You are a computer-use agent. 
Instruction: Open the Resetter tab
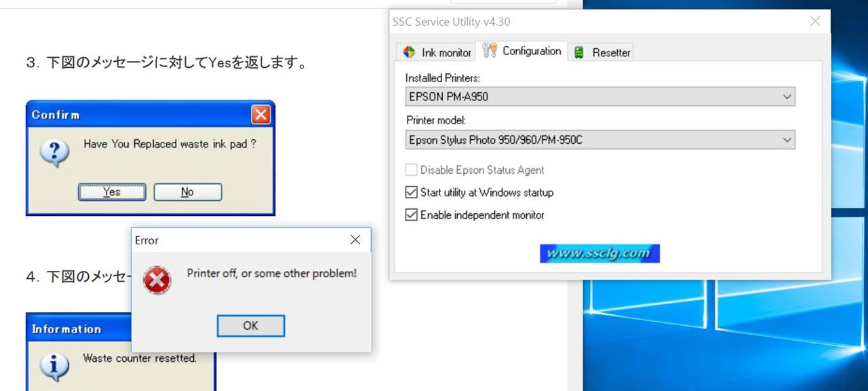602,52
